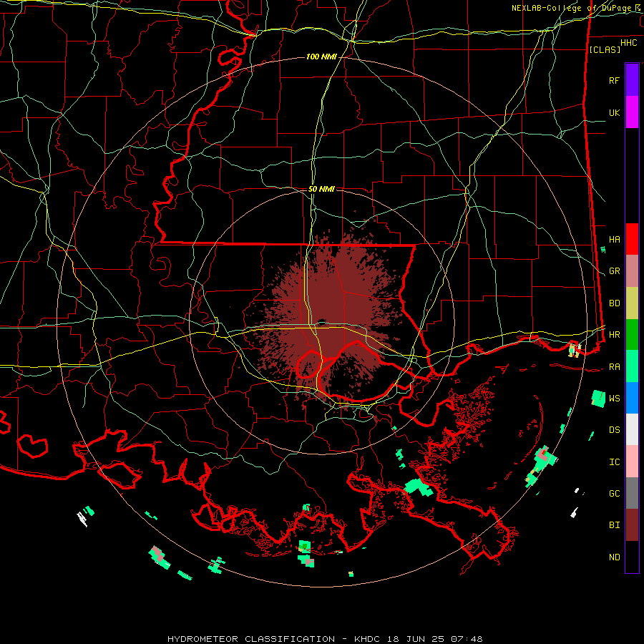Click the 'RA' legend label
The width and height of the screenshot is (644, 644).
pyautogui.click(x=614, y=367)
